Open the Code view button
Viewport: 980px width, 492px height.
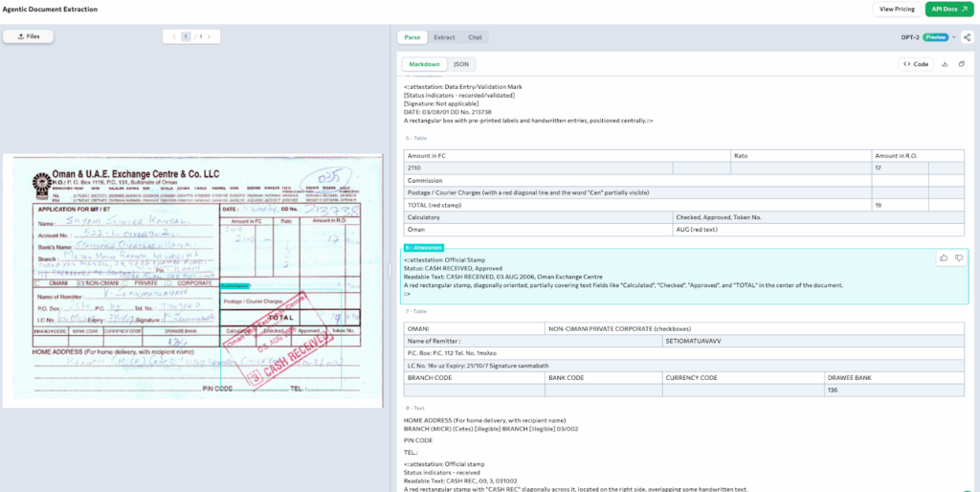[x=916, y=64]
